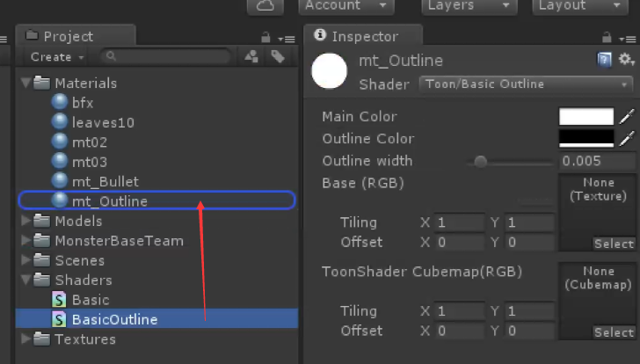Click Base (RGB) Offset X field
This screenshot has width=640, height=364.
pos(459,243)
